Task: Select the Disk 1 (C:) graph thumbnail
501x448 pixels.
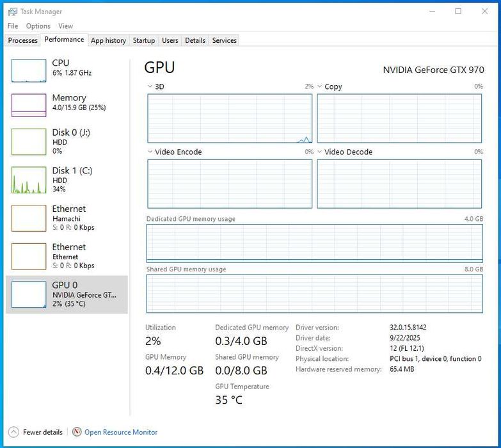Action: click(x=29, y=180)
